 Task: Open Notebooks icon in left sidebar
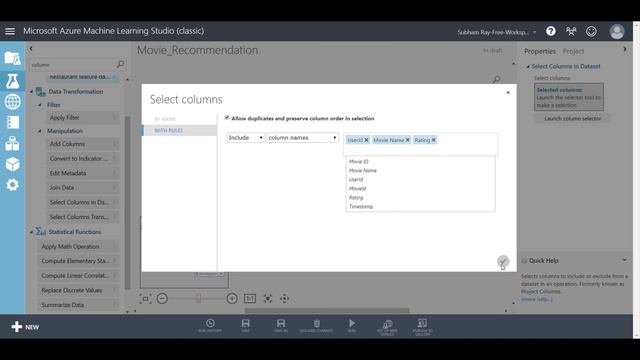tap(12, 122)
